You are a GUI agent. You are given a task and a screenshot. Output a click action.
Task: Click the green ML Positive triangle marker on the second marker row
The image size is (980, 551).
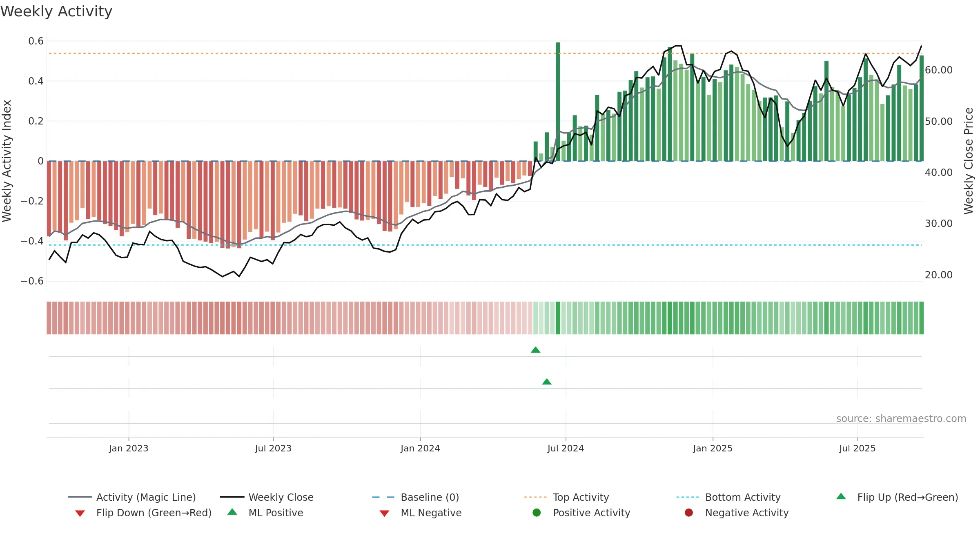[x=547, y=382]
